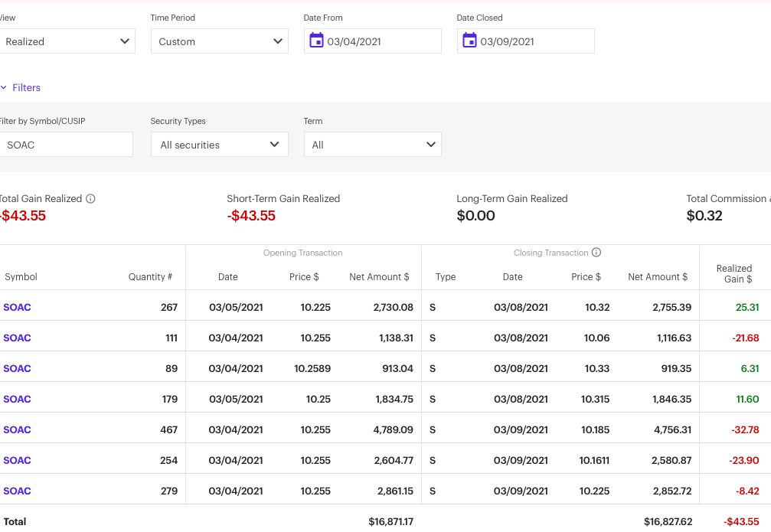Screen dimensions: 771x532
Task: Open the Term dropdown set to All
Action: click(x=373, y=145)
